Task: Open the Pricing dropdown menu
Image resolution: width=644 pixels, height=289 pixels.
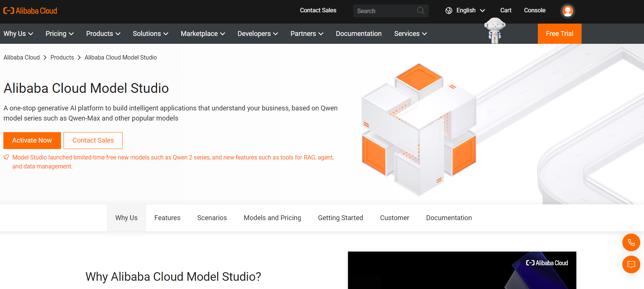Action: point(59,34)
